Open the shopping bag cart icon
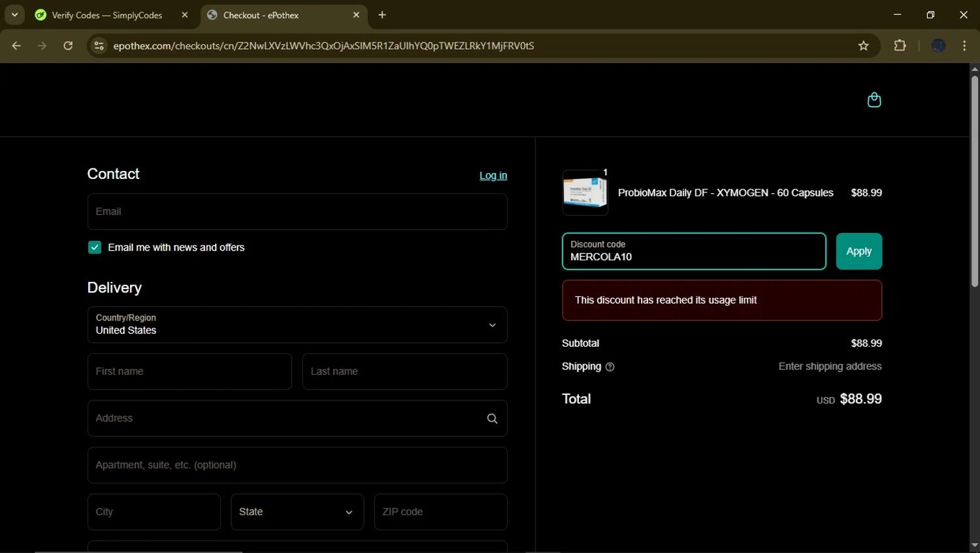 coord(874,100)
